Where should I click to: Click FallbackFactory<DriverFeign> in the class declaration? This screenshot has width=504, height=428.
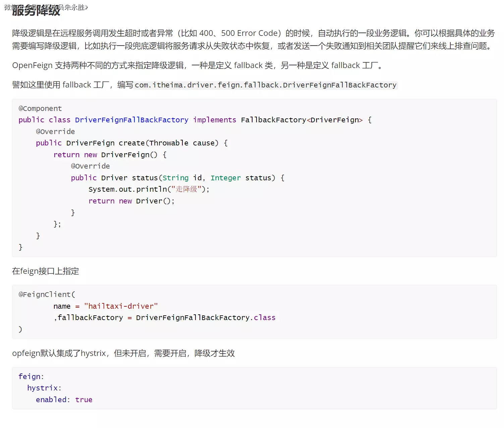[x=301, y=120]
